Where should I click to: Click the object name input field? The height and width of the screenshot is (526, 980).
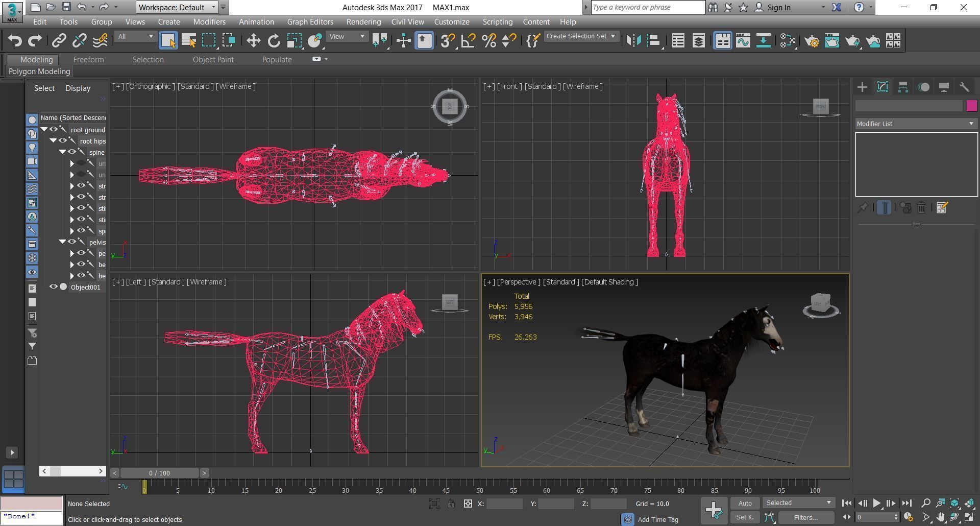[909, 106]
